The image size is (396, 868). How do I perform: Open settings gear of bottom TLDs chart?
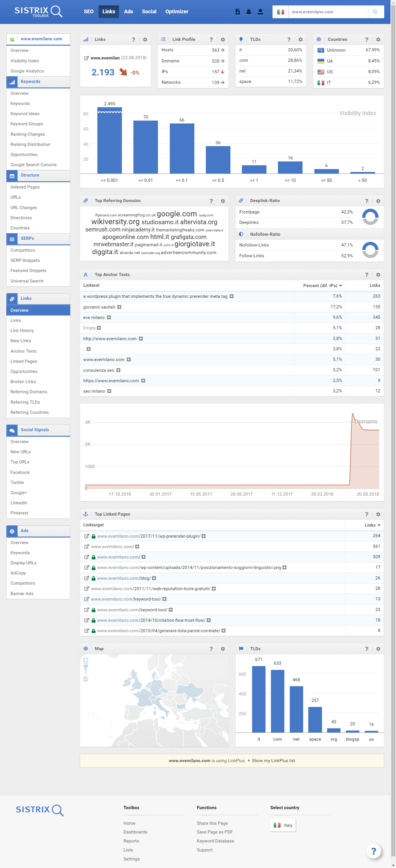click(x=378, y=649)
